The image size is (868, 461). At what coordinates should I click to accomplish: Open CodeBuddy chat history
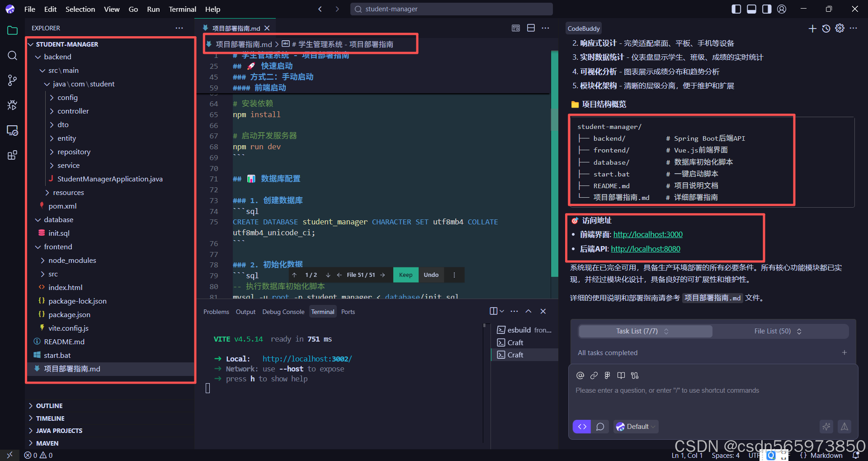(826, 29)
